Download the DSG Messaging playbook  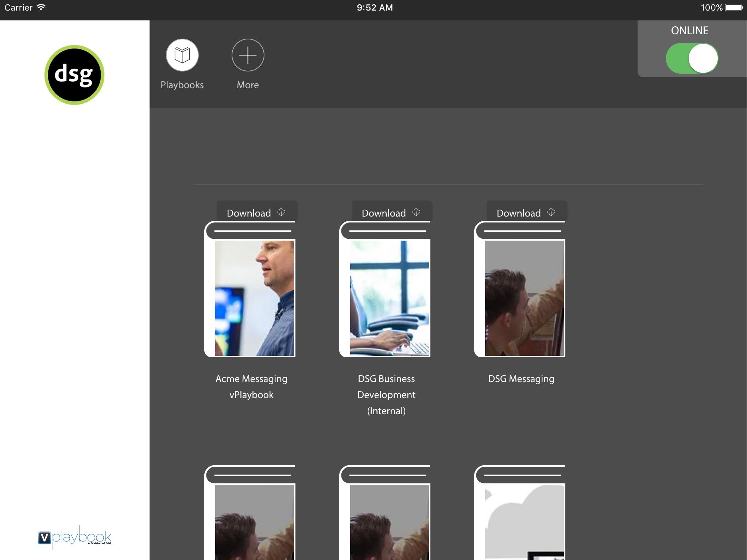(527, 211)
